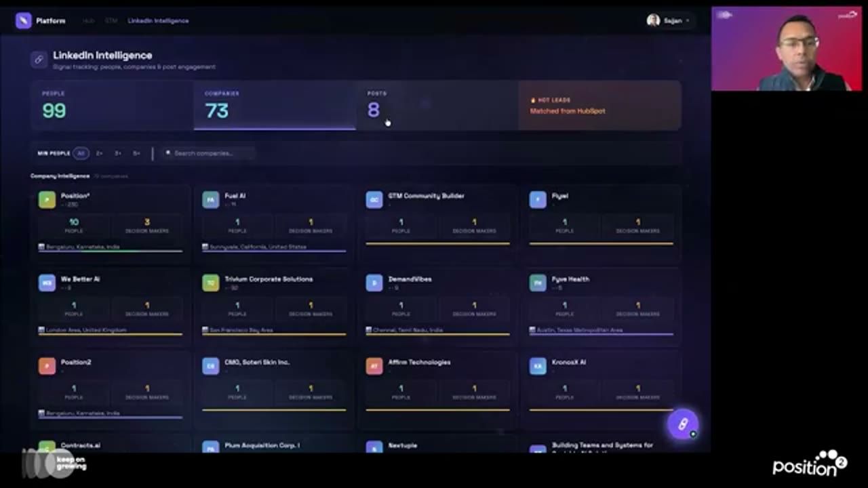
Task: Click the CMG, Soteri Skin Inc. avatar icon
Action: (x=210, y=367)
